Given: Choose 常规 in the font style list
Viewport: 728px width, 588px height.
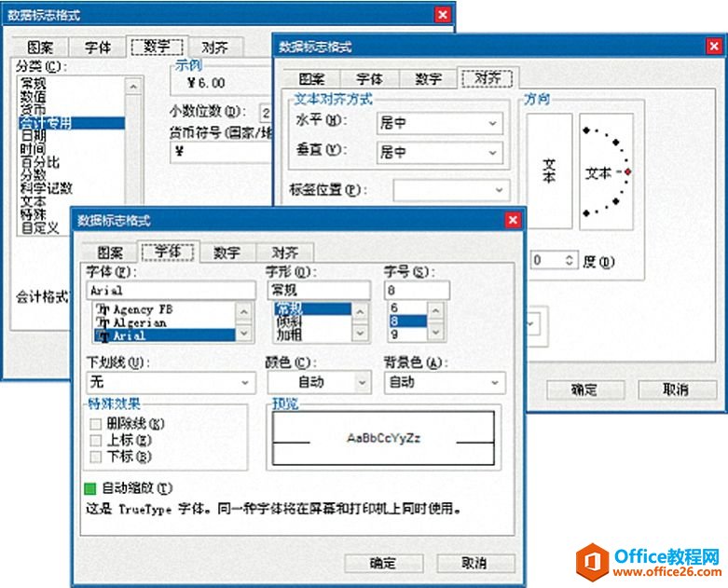Looking at the screenshot, I should [x=312, y=308].
